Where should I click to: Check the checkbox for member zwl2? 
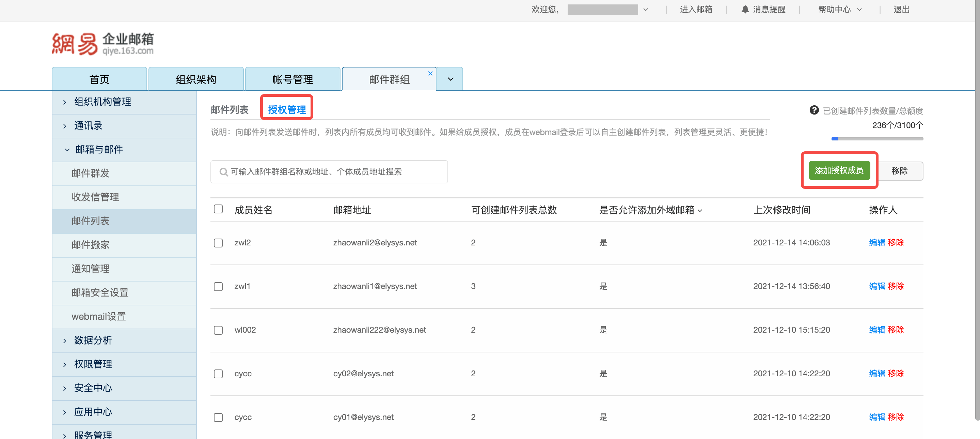click(218, 243)
